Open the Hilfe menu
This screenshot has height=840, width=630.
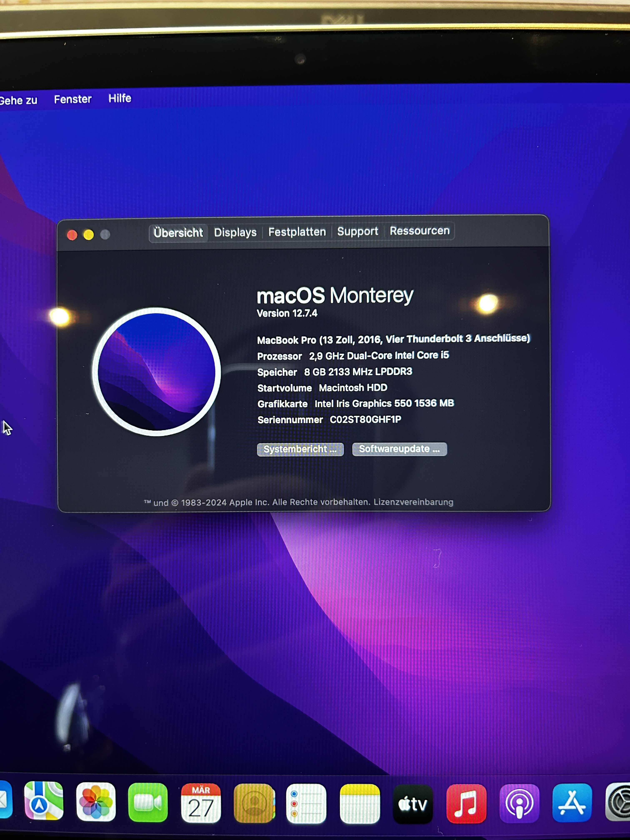pos(120,98)
